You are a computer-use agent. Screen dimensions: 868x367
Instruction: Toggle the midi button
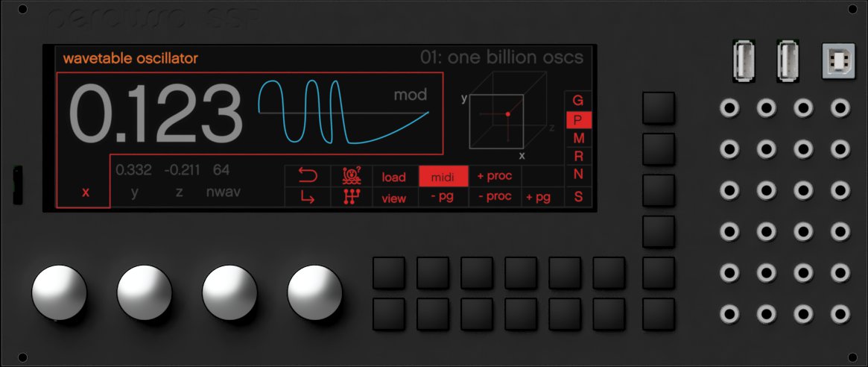click(443, 176)
